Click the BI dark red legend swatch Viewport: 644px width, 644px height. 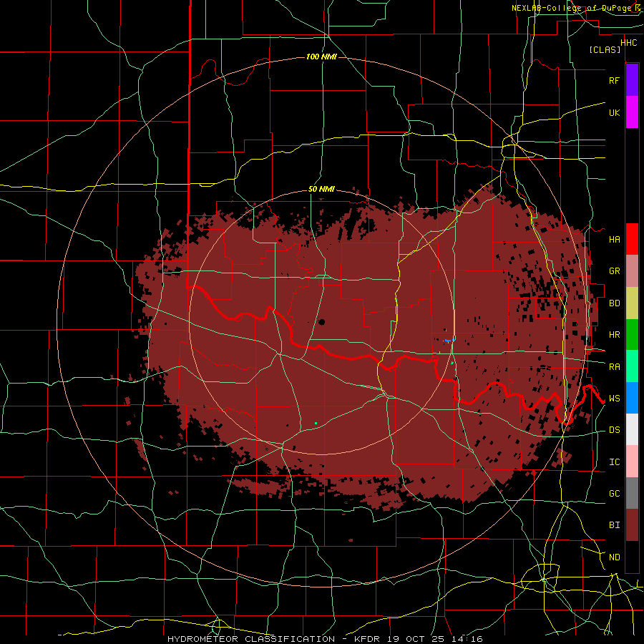[x=632, y=525]
